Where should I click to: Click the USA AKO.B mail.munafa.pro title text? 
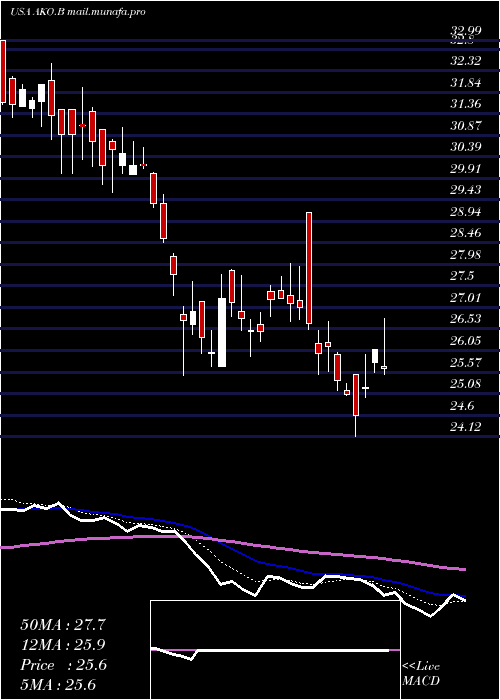78,12
